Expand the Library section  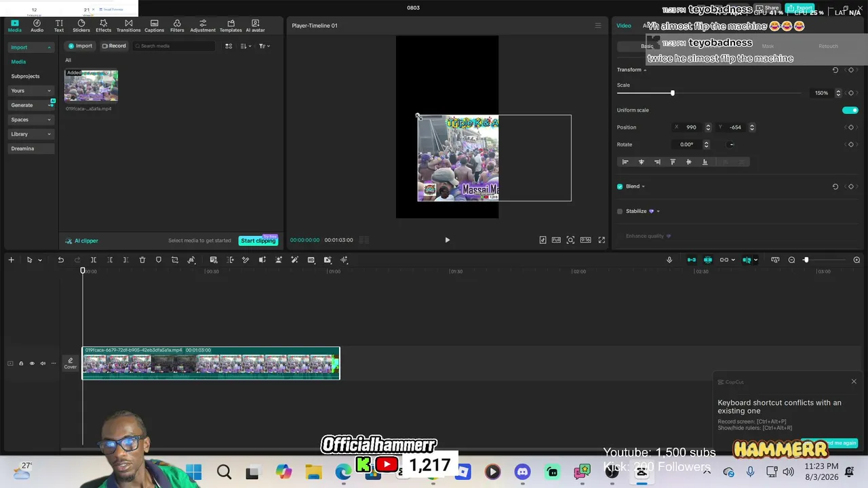pyautogui.click(x=49, y=134)
